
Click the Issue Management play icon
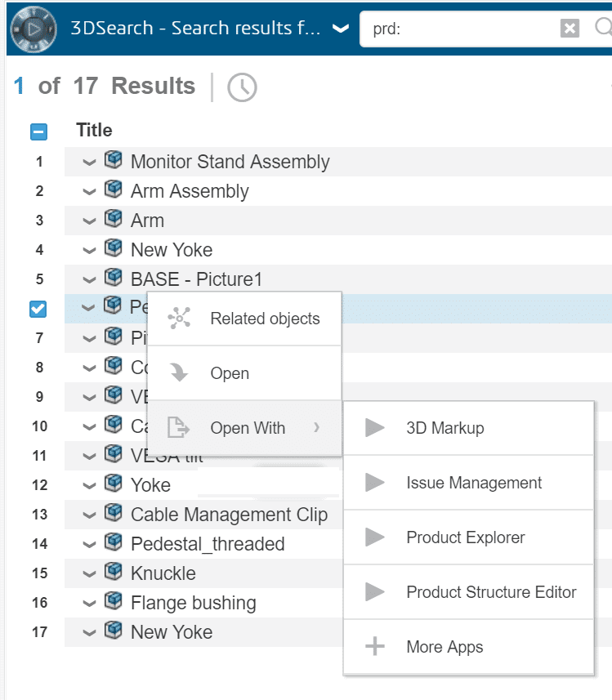pyautogui.click(x=374, y=482)
